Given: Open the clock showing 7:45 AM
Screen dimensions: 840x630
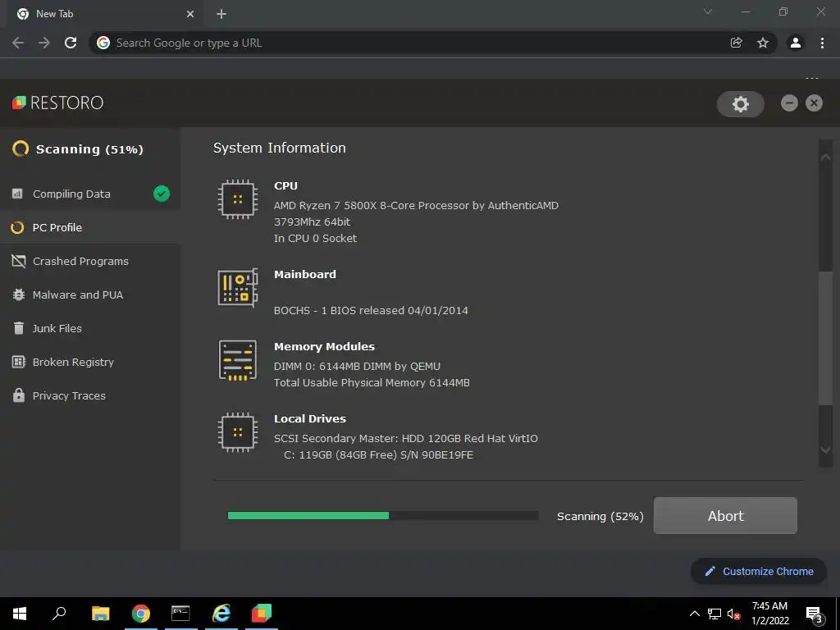Looking at the screenshot, I should click(x=769, y=614).
